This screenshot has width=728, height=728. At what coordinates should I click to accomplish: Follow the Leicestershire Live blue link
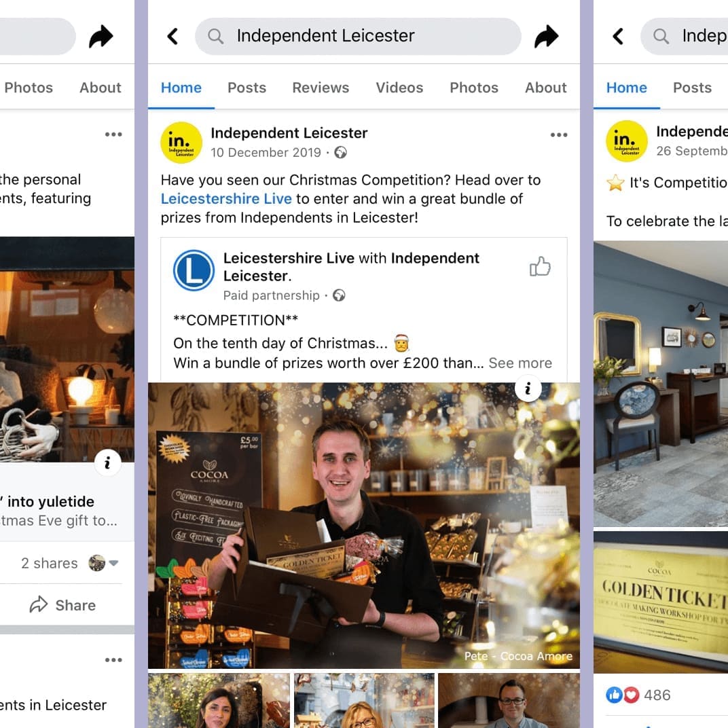pyautogui.click(x=226, y=199)
